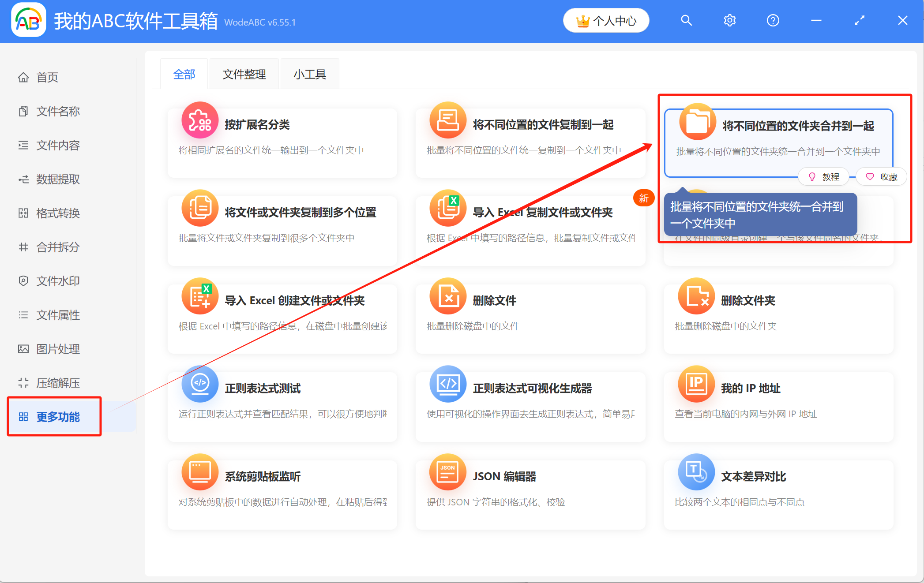Select the 删除文件 tool icon
The width and height of the screenshot is (924, 583).
click(x=447, y=296)
